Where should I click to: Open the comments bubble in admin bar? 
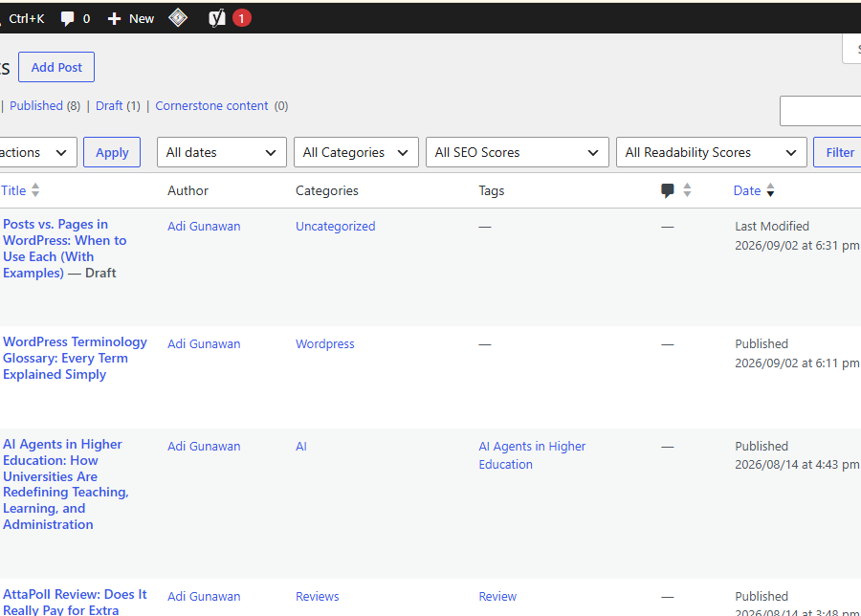point(76,19)
